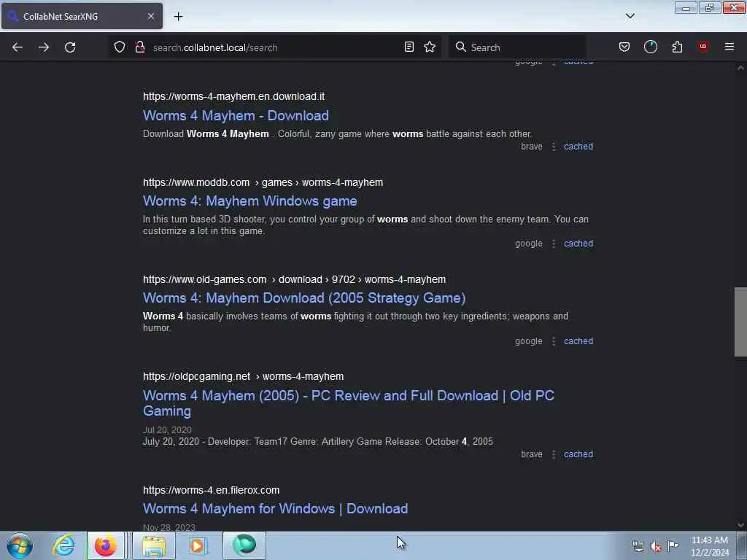Open Action Center flag tray icon
This screenshot has width=747, height=560.
[x=673, y=545]
